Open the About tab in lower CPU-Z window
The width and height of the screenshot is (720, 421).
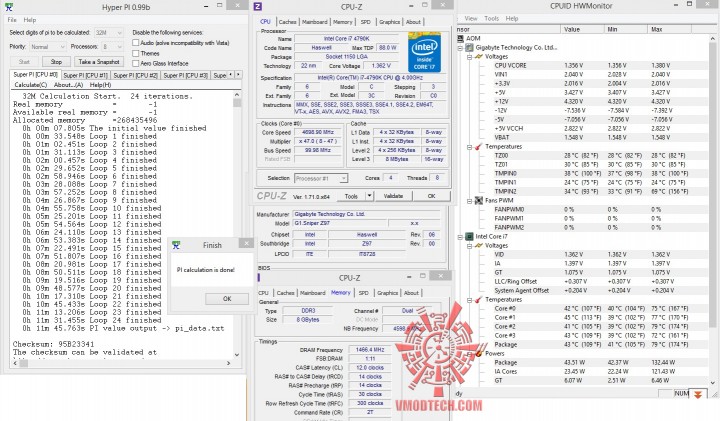(x=411, y=293)
